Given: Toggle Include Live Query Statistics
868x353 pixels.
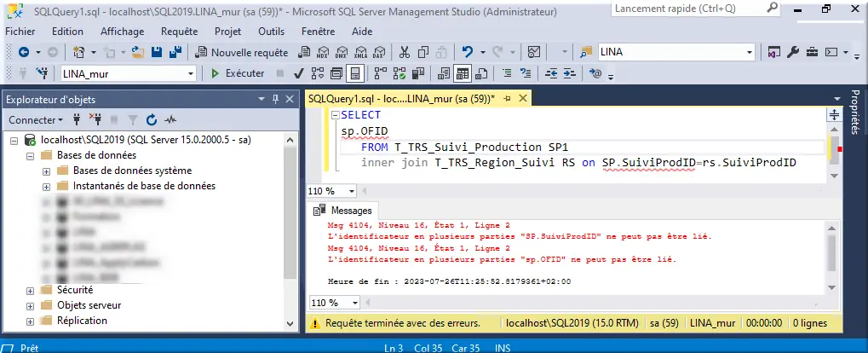Looking at the screenshot, I should click(x=400, y=73).
